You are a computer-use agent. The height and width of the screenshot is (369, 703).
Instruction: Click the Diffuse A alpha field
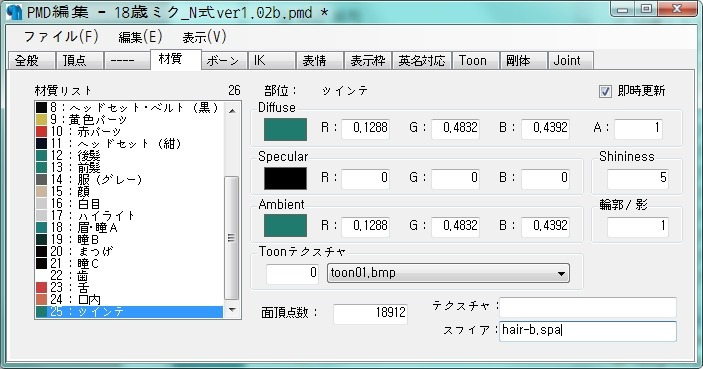coord(638,129)
